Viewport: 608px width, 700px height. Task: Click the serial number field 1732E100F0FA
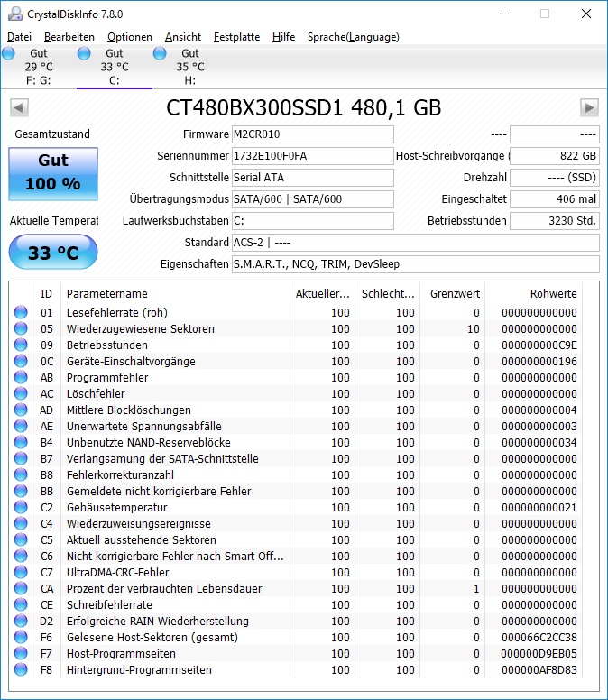point(312,156)
